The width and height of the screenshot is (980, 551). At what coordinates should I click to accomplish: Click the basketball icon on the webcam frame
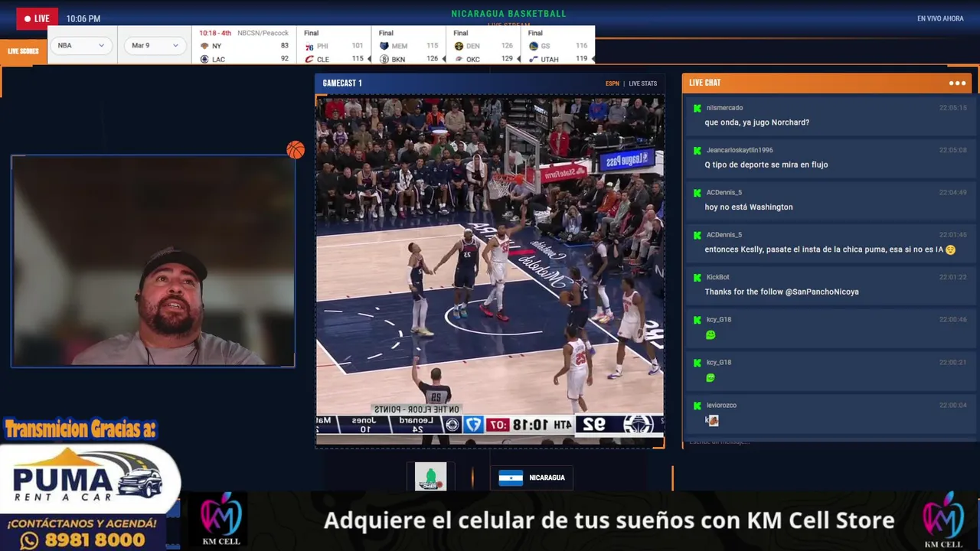tap(296, 150)
